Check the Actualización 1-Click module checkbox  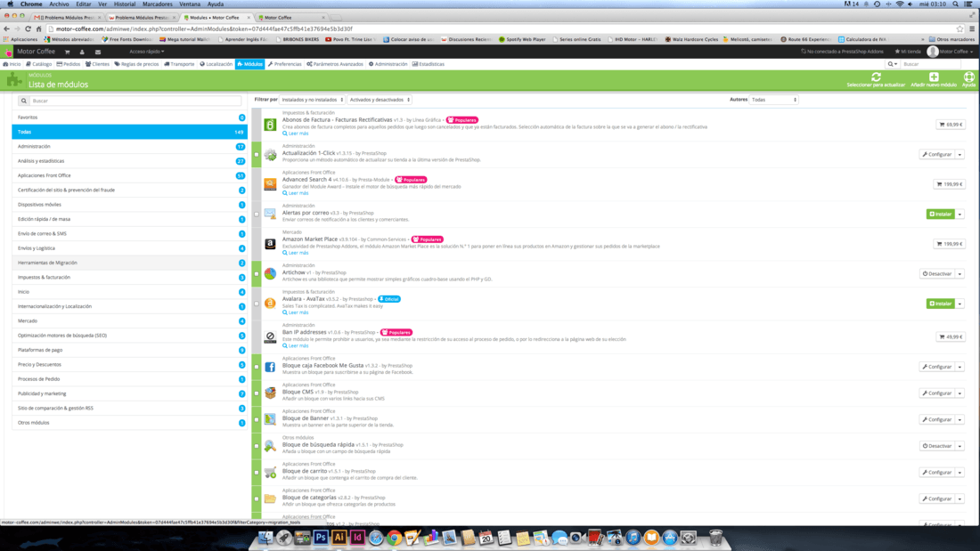coord(257,154)
